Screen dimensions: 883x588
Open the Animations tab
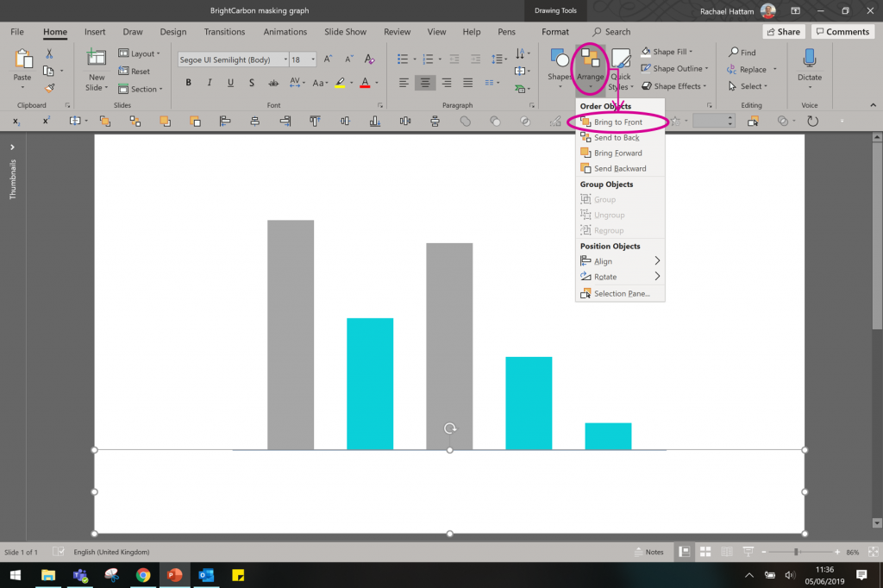coord(285,32)
